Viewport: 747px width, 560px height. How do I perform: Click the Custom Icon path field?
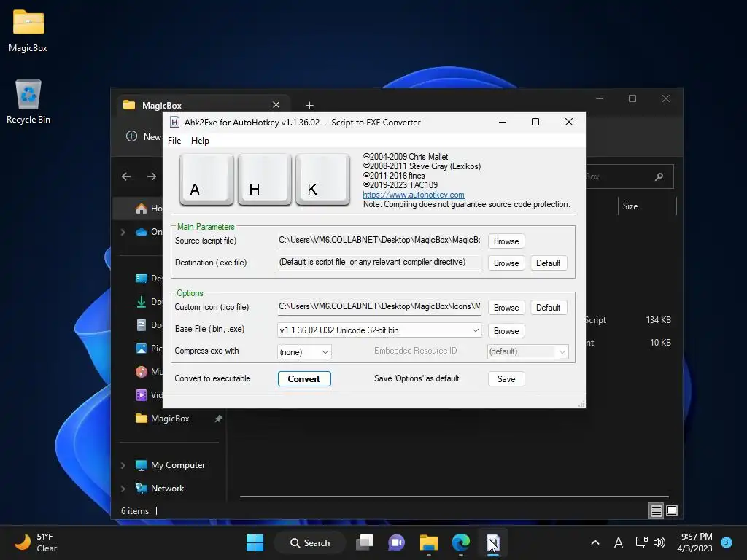[379, 307]
